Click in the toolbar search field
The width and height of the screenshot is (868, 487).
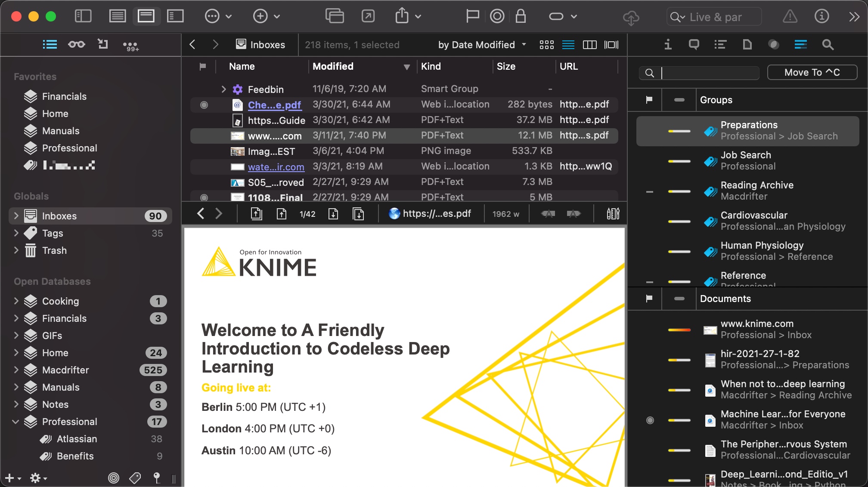click(x=715, y=17)
